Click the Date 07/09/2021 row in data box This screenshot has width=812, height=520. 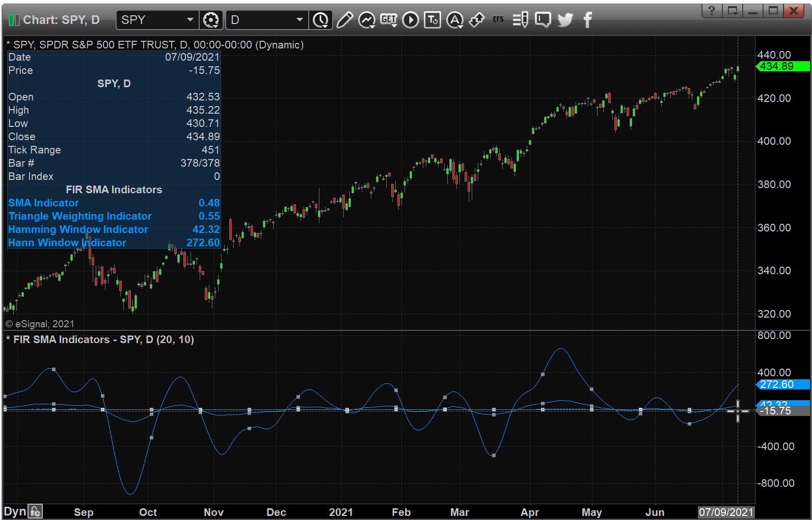point(114,57)
